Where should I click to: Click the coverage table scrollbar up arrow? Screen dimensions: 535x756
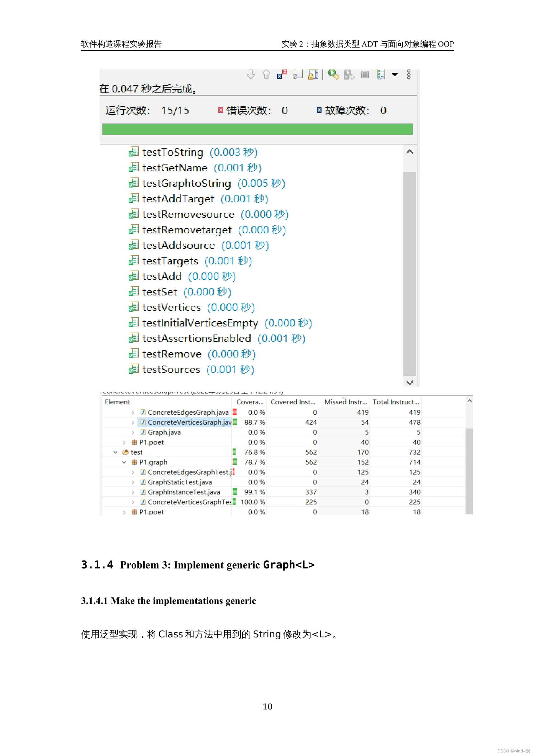point(469,401)
